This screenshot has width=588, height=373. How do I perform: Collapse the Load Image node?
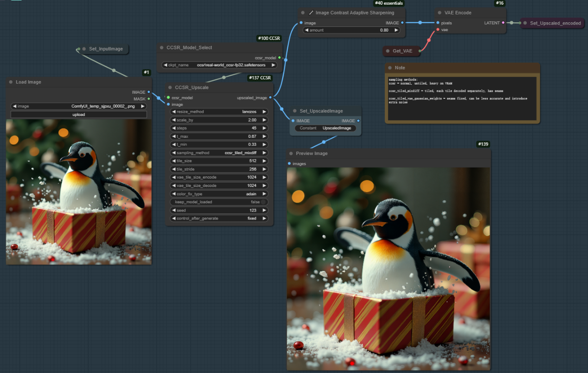(x=11, y=82)
